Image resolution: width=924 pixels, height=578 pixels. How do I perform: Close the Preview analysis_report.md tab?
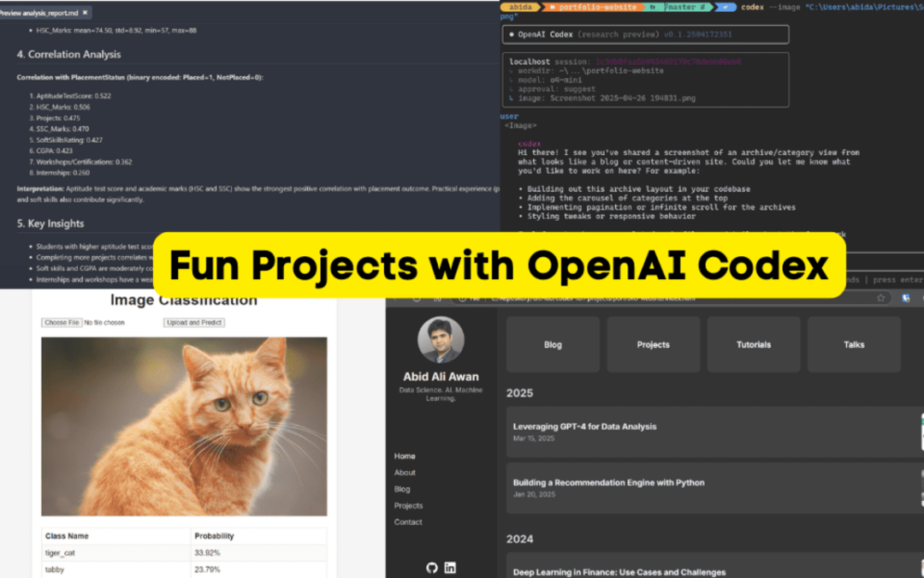(85, 12)
